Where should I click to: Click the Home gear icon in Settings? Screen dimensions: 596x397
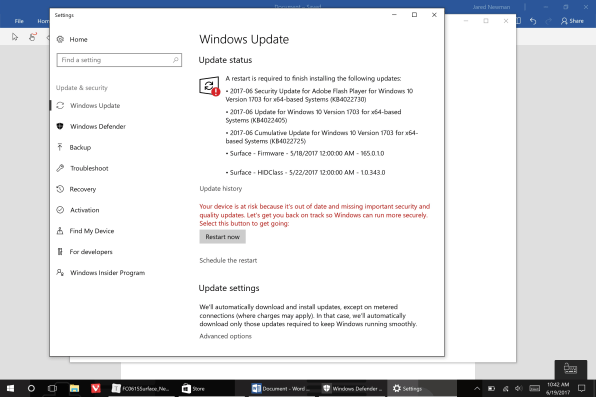[60, 39]
